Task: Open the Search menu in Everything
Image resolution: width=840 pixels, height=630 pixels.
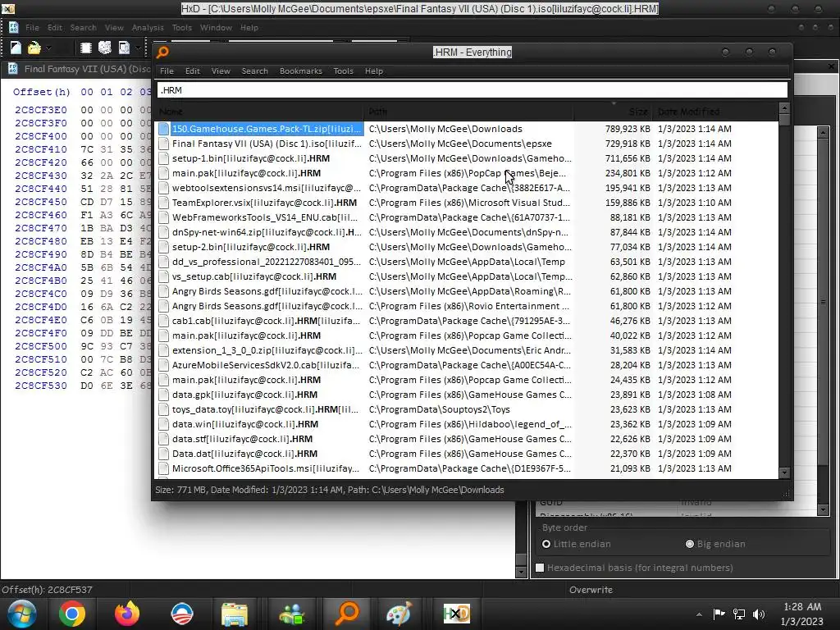Action: pyautogui.click(x=254, y=71)
